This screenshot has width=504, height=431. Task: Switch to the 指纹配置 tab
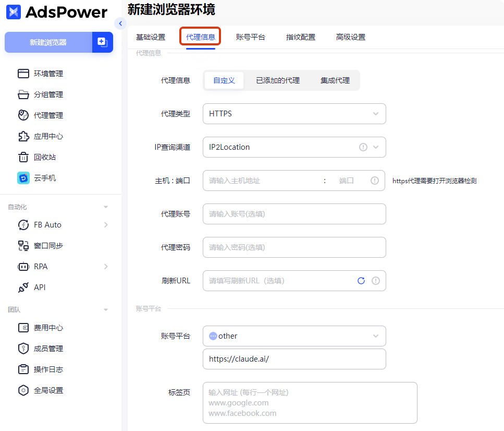point(301,37)
